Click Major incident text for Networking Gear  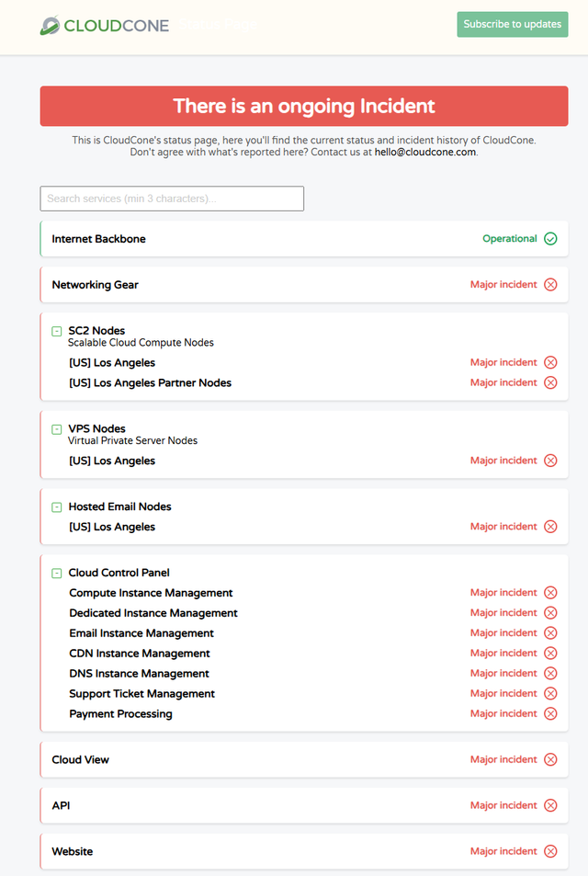pyautogui.click(x=503, y=284)
